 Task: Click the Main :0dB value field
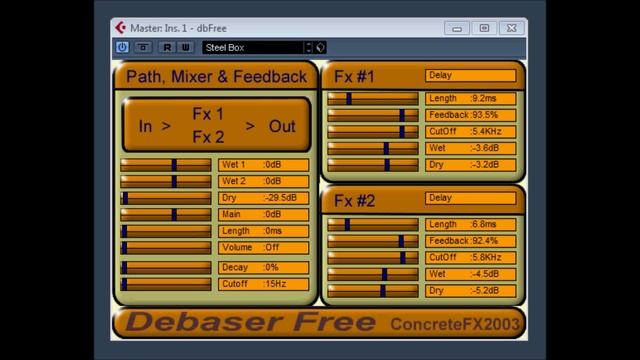point(263,214)
